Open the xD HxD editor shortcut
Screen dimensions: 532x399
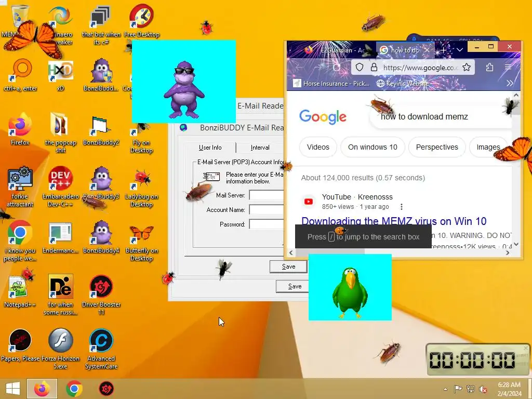click(x=60, y=75)
